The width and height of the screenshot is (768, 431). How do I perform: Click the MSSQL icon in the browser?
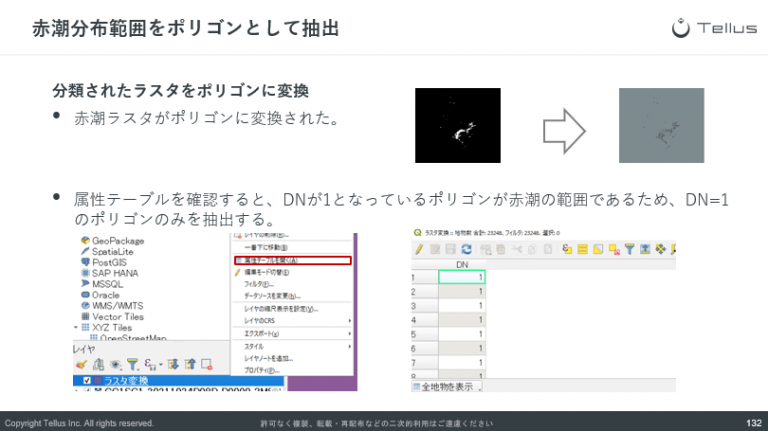(85, 284)
